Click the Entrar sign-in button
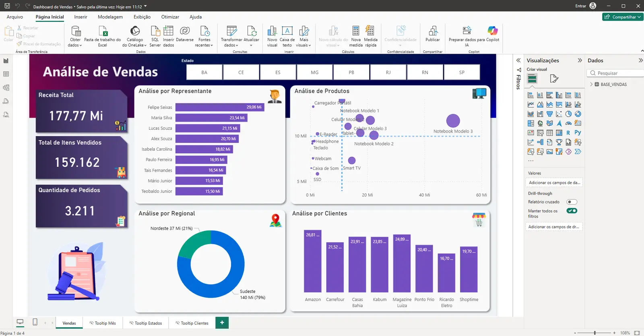Image resolution: width=644 pixels, height=336 pixels. [586, 6]
